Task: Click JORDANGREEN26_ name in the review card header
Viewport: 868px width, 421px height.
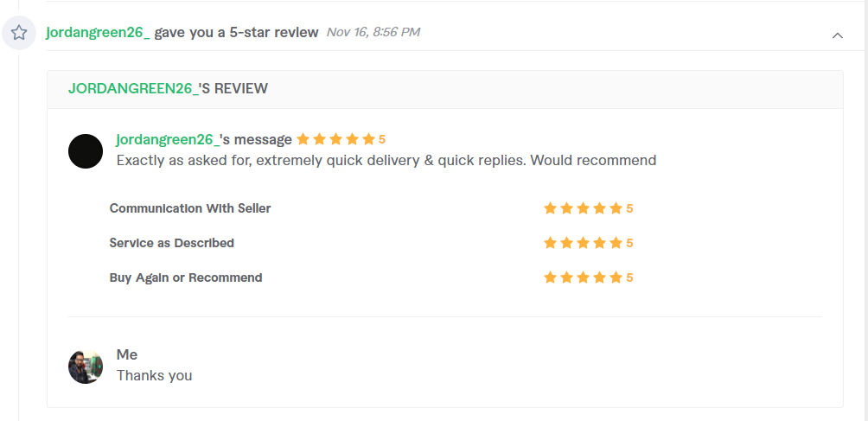Action: [133, 88]
